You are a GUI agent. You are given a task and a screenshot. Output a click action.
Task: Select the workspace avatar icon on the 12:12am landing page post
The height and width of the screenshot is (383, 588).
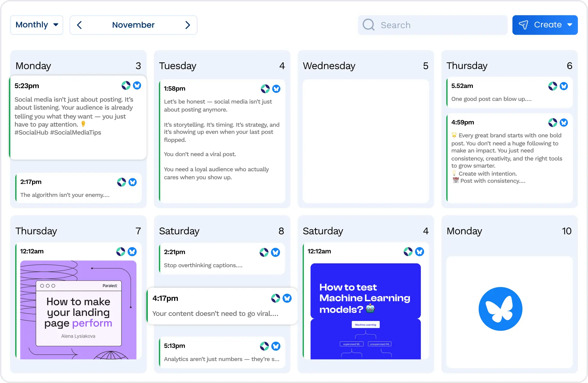coord(121,251)
